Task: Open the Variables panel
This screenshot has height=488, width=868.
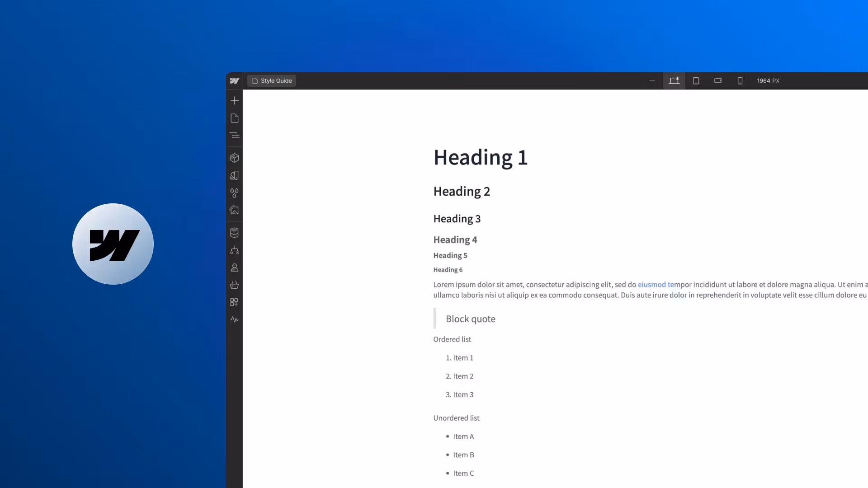Action: click(234, 175)
